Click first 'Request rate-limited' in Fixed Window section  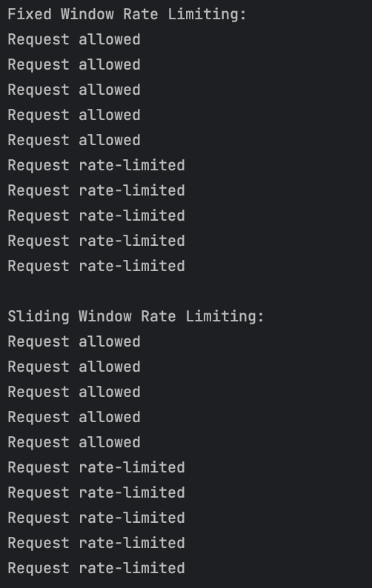(96, 165)
